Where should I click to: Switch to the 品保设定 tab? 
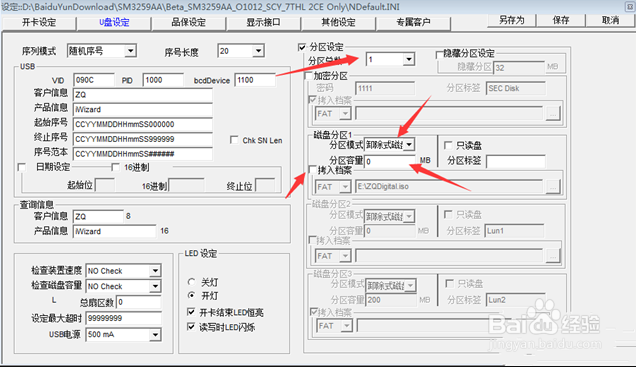pos(189,22)
